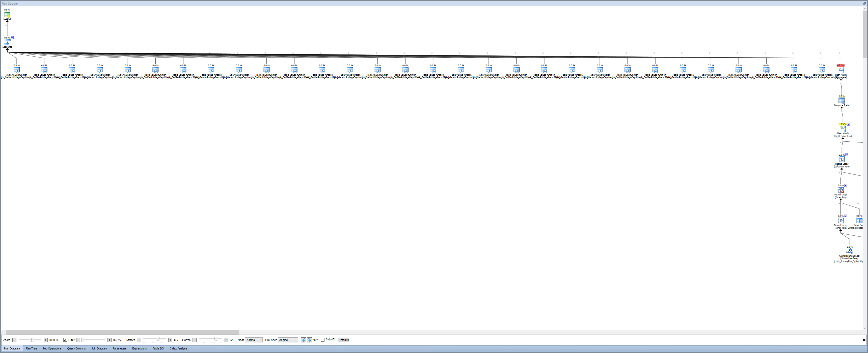
Task: Collapse the Sequence node with its arrow toggle
Action: pyautogui.click(x=12, y=38)
